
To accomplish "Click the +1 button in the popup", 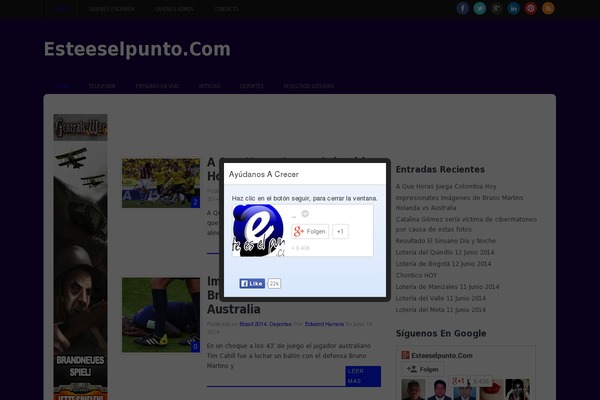I will coord(340,231).
